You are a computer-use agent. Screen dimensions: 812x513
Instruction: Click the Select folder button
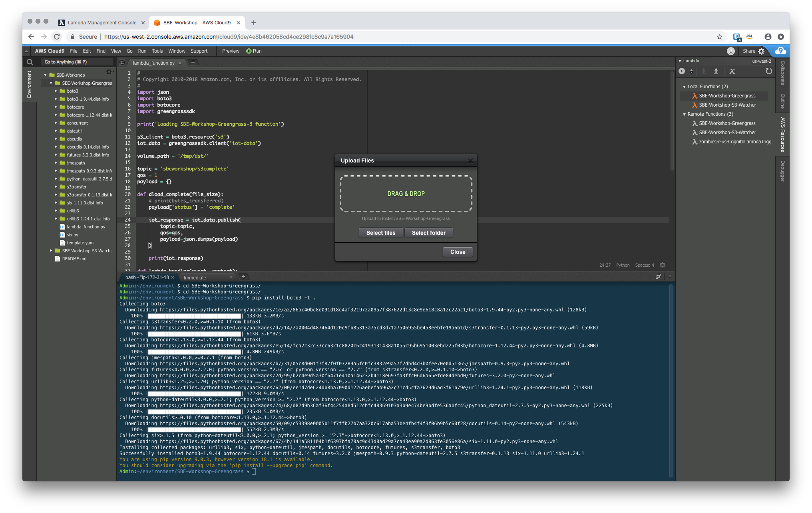(x=429, y=233)
